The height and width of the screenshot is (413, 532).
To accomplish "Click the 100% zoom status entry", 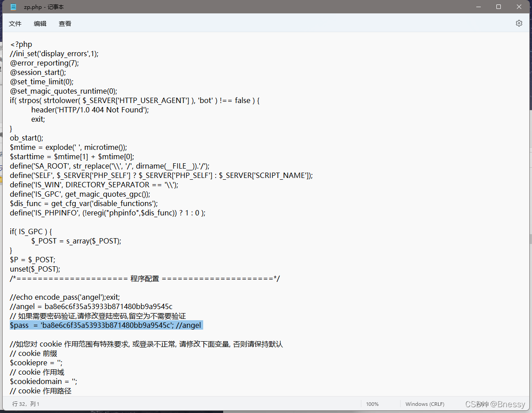I will click(x=372, y=404).
